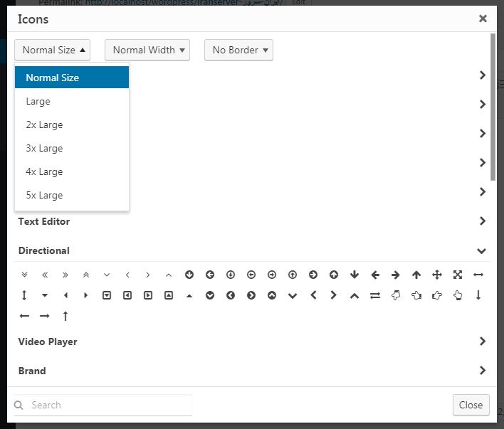Open the Normal Width dropdown
Viewport: 504px width, 429px height.
pos(147,50)
